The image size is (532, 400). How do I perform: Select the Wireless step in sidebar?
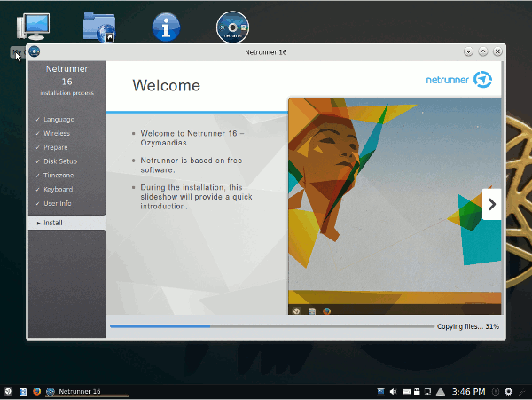point(57,133)
